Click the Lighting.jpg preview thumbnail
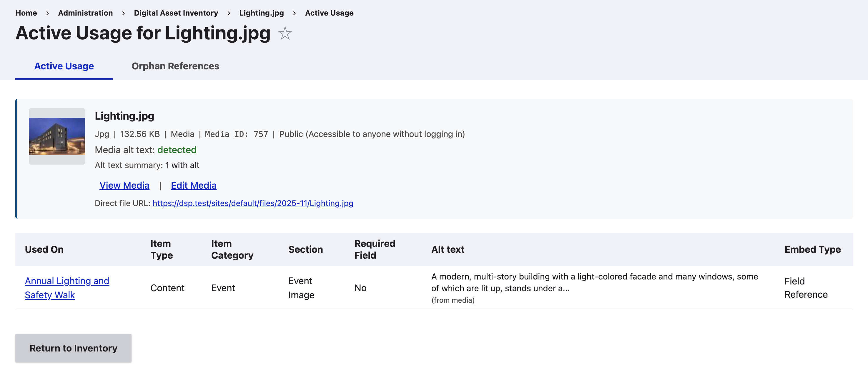868x375 pixels. [x=57, y=136]
